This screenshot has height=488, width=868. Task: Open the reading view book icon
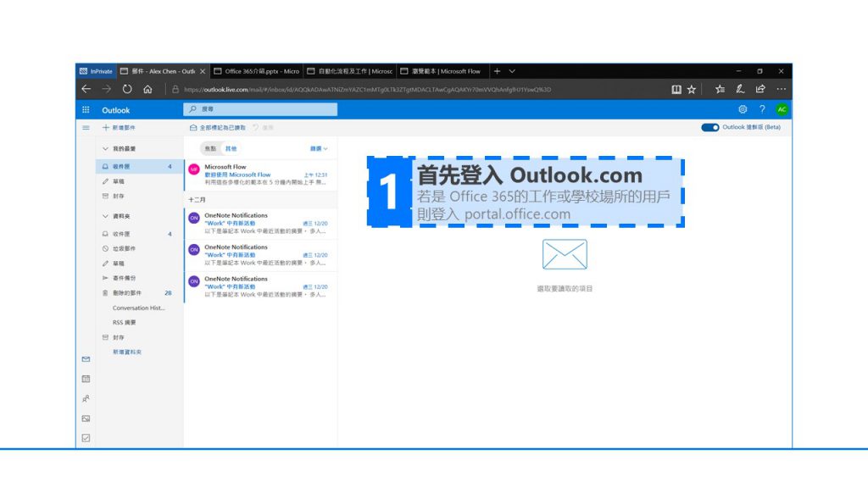pos(676,90)
